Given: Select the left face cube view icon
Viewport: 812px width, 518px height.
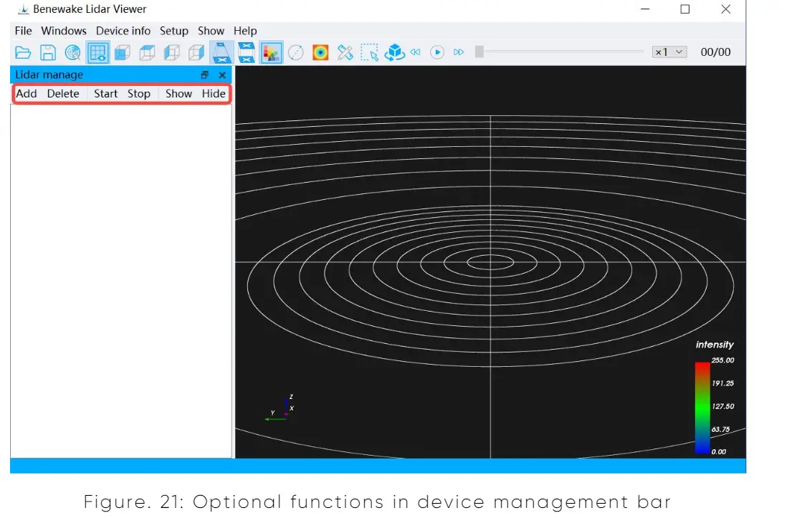Looking at the screenshot, I should click(x=171, y=52).
